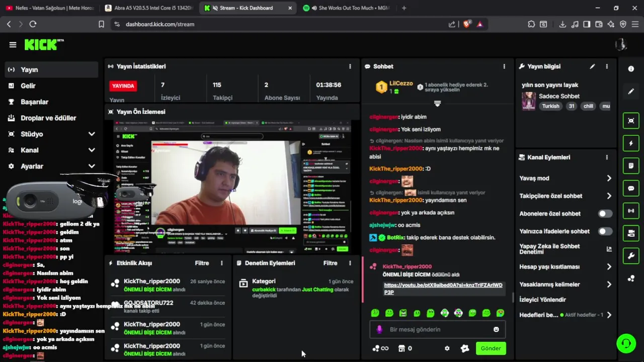The width and height of the screenshot is (644, 362).
Task: Toggle Yalnızca ifadelerle sohbet switch
Action: click(605, 231)
